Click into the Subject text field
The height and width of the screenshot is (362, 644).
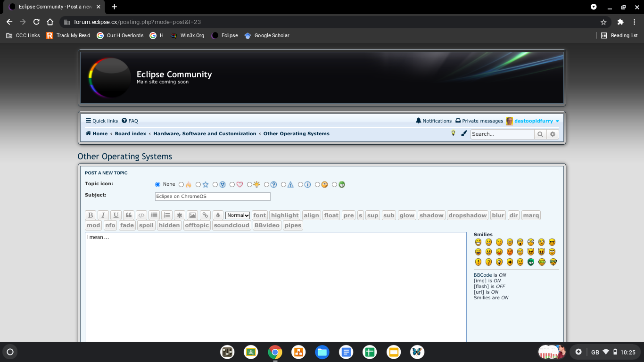[213, 197]
